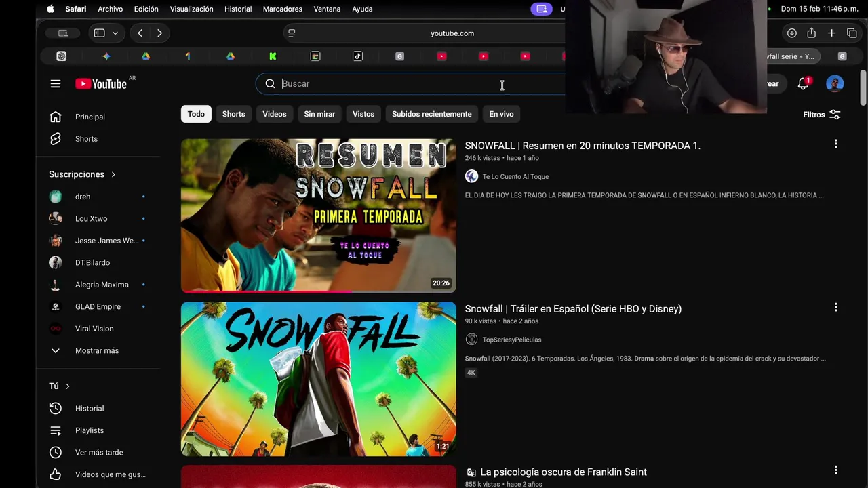868x488 pixels.
Task: Open the RESUMEN SNOWFALL video thumbnail
Action: 318,216
